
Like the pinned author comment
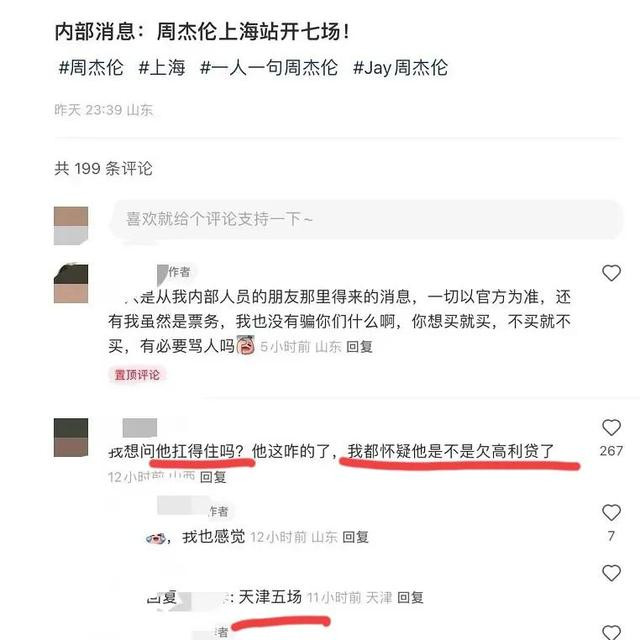[611, 273]
